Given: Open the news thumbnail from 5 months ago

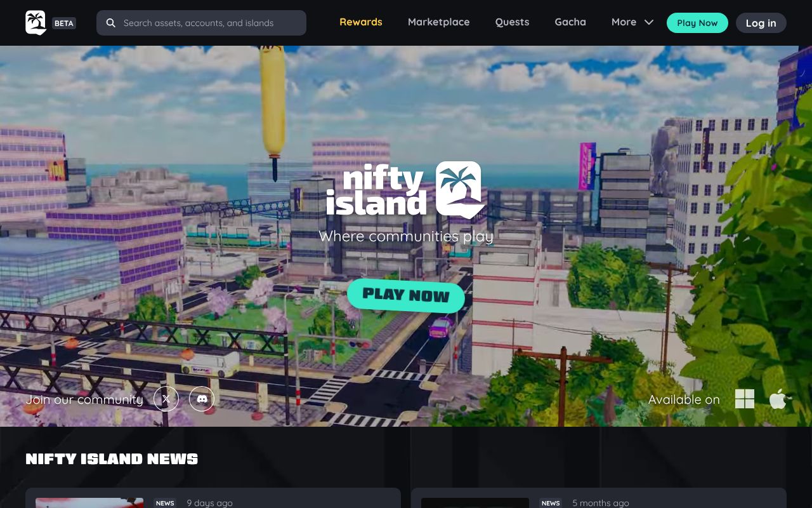Looking at the screenshot, I should 475,503.
